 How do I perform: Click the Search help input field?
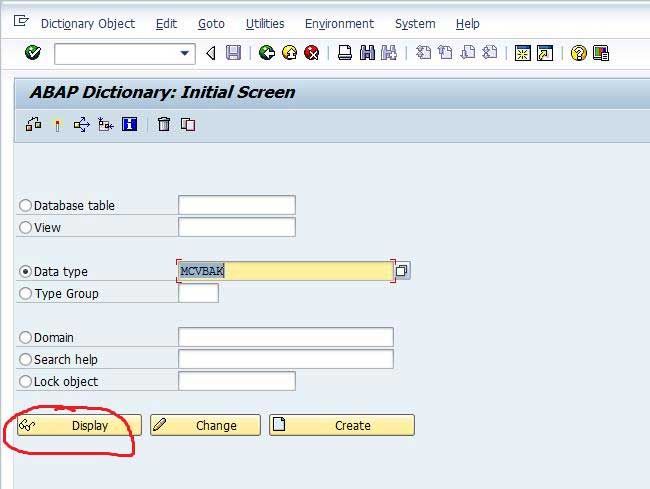286,359
